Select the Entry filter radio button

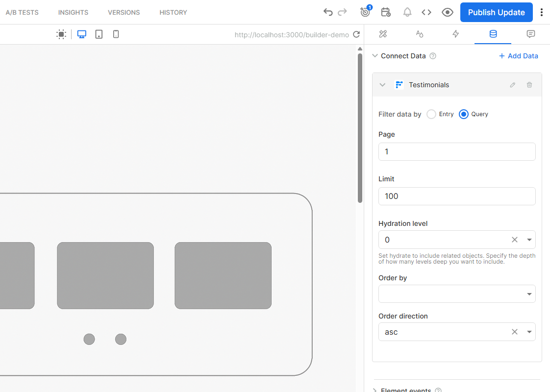point(431,114)
